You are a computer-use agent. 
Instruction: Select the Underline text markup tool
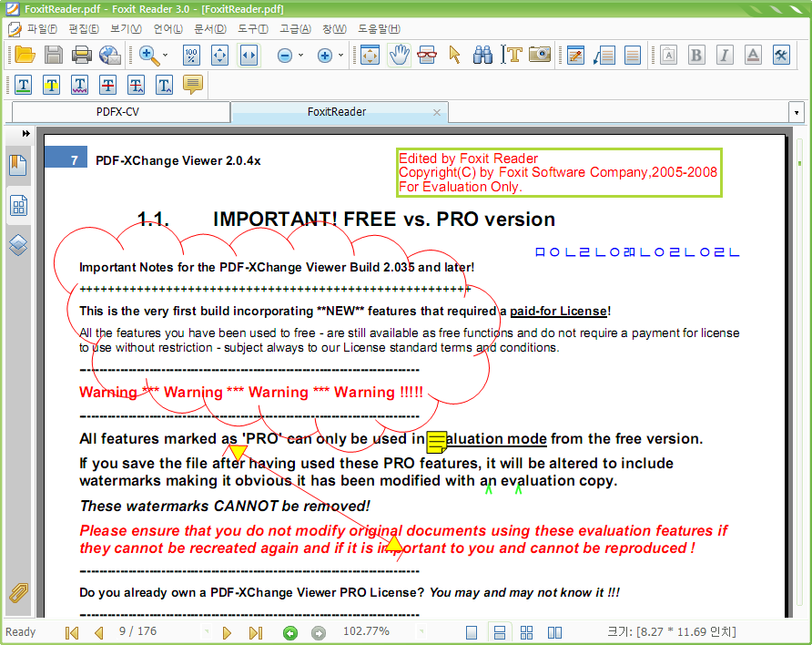point(24,85)
